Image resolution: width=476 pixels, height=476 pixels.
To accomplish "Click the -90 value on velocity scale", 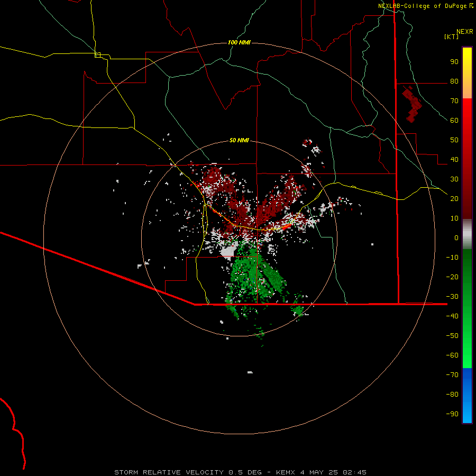I will tap(452, 414).
